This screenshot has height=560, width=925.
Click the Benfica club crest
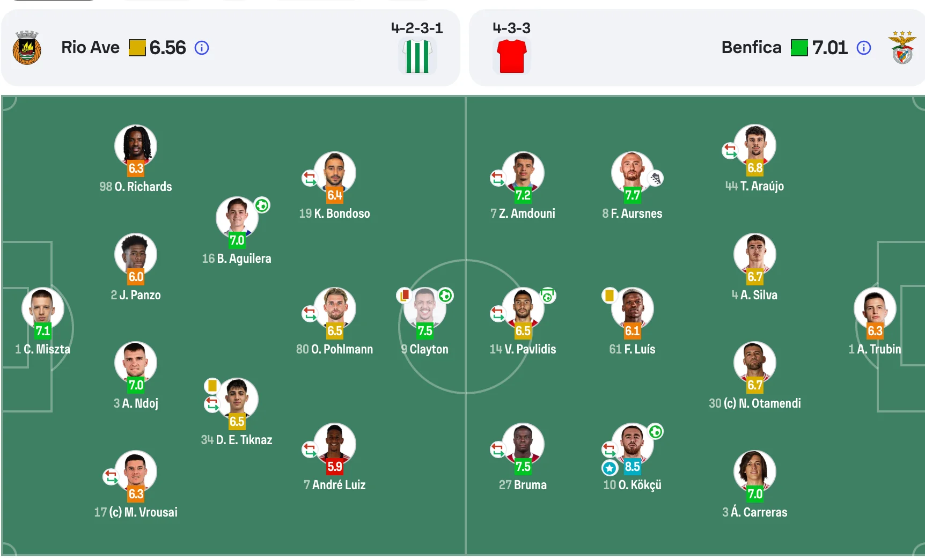coord(902,48)
